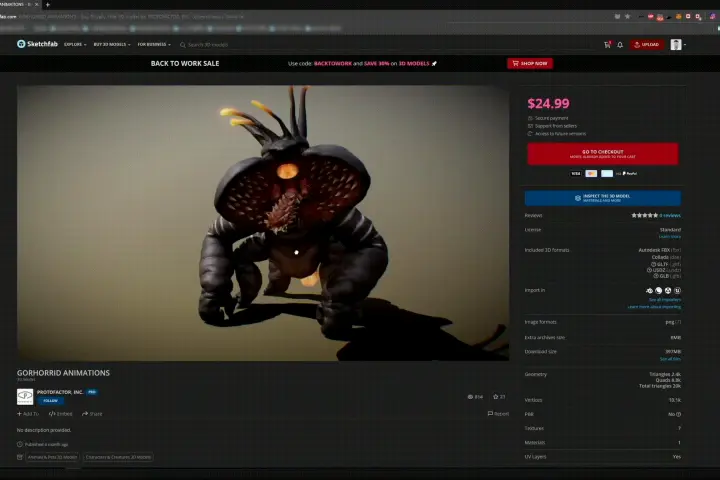Screen dimensions: 720x480
Task: Click the Gorhorrid Animations title
Action: (x=63, y=373)
